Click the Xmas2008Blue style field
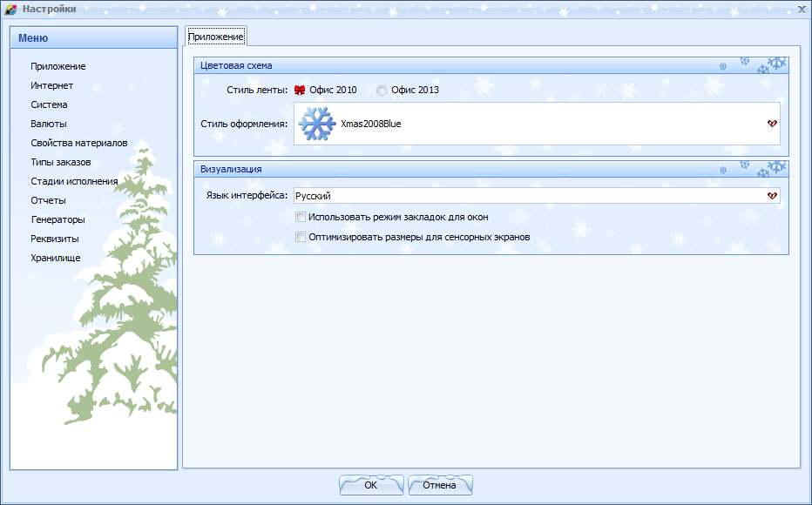 537,124
